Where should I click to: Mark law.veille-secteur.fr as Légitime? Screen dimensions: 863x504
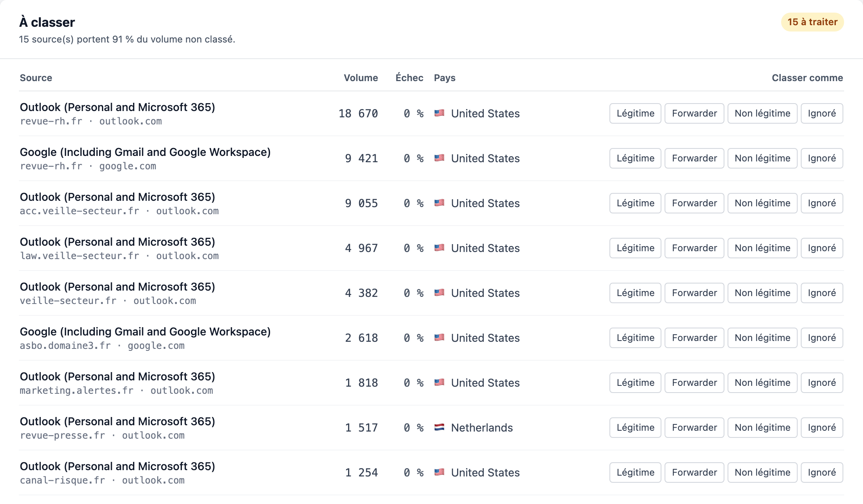pyautogui.click(x=635, y=248)
